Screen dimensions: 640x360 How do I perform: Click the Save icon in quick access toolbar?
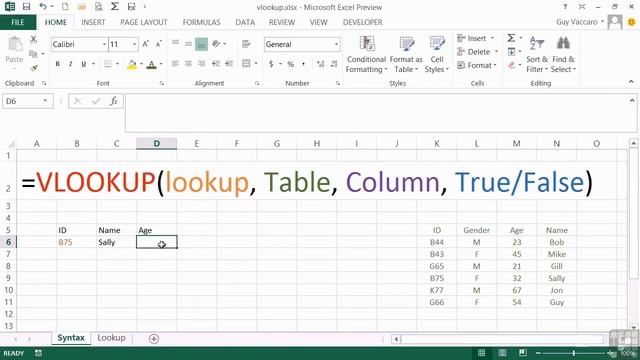click(x=27, y=7)
